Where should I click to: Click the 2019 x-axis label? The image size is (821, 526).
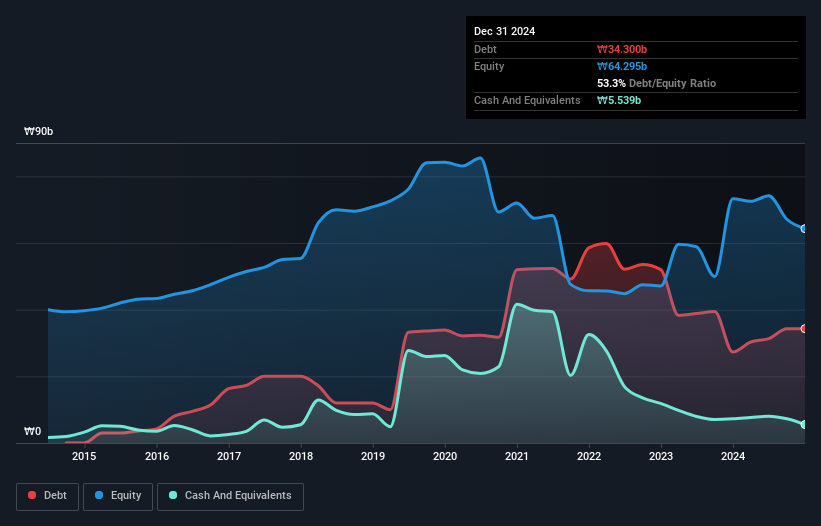[373, 456]
